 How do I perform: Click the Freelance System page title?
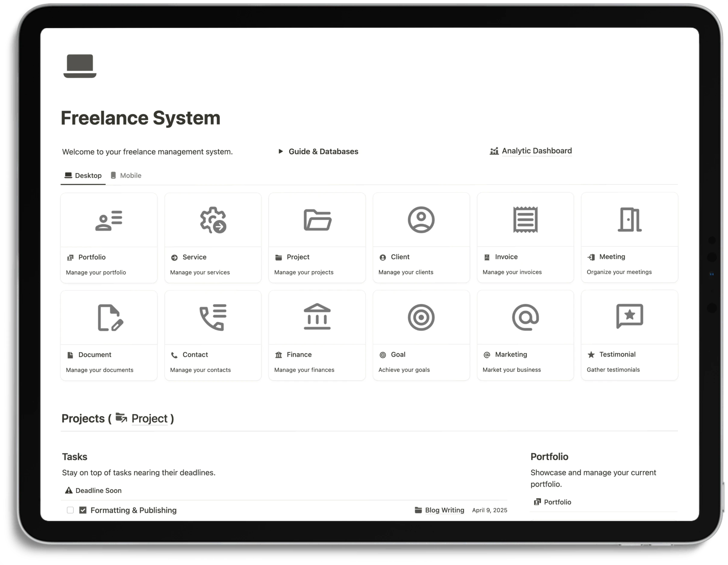[x=140, y=118]
